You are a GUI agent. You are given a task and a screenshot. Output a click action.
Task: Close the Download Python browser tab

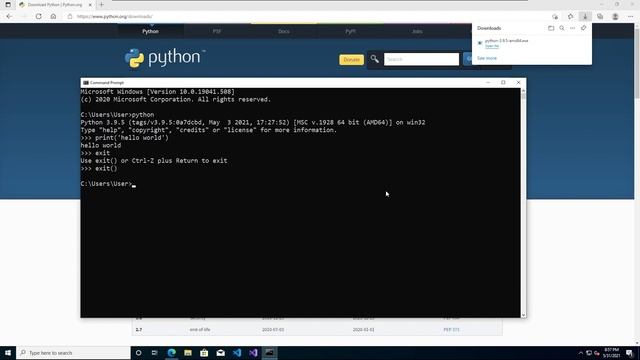coord(90,4)
